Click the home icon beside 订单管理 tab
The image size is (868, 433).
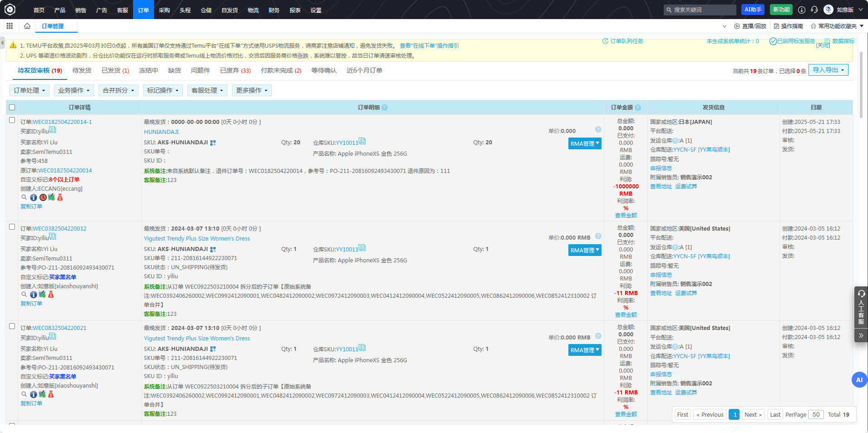pos(27,26)
